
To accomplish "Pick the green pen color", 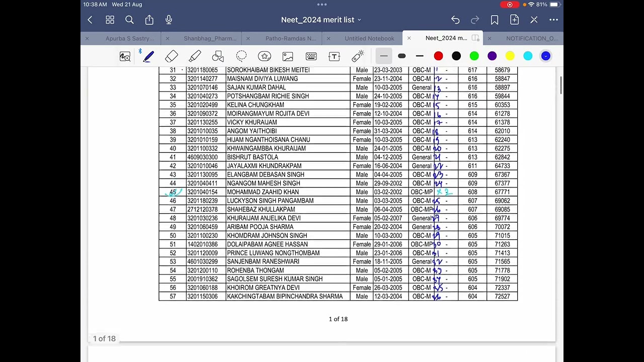I will click(x=474, y=56).
